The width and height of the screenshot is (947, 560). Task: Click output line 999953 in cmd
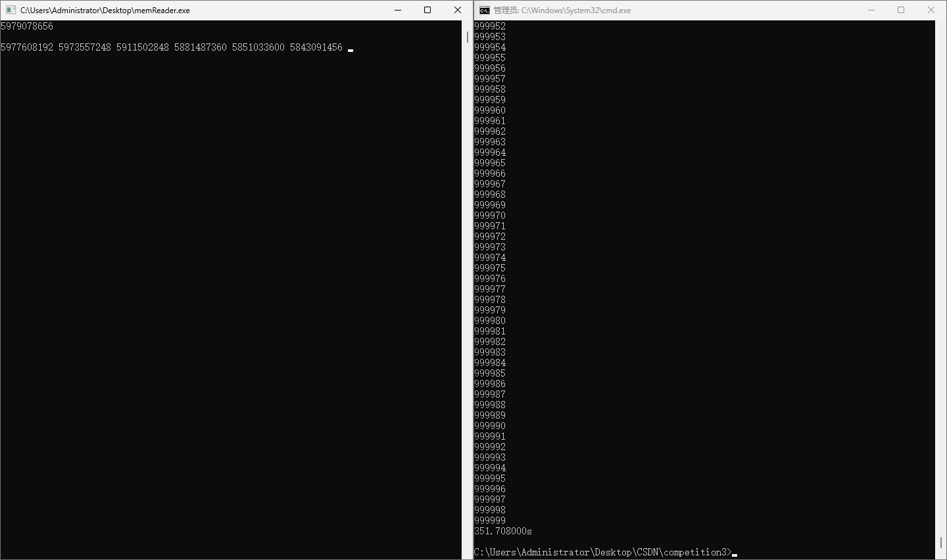tap(490, 37)
